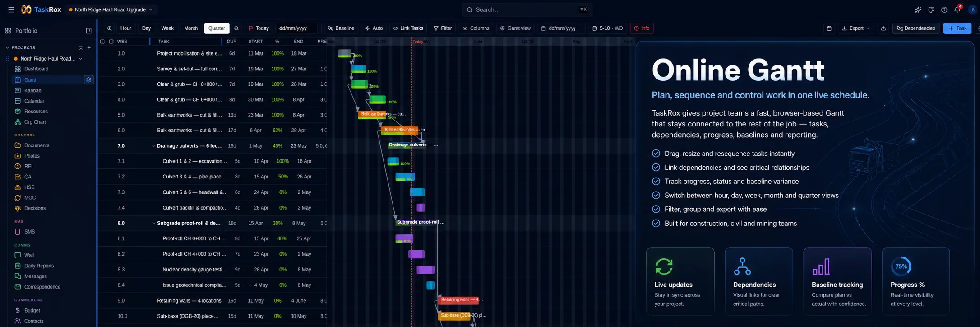
Task: Click the Retaining walls red Gantt bar
Action: 458,300
